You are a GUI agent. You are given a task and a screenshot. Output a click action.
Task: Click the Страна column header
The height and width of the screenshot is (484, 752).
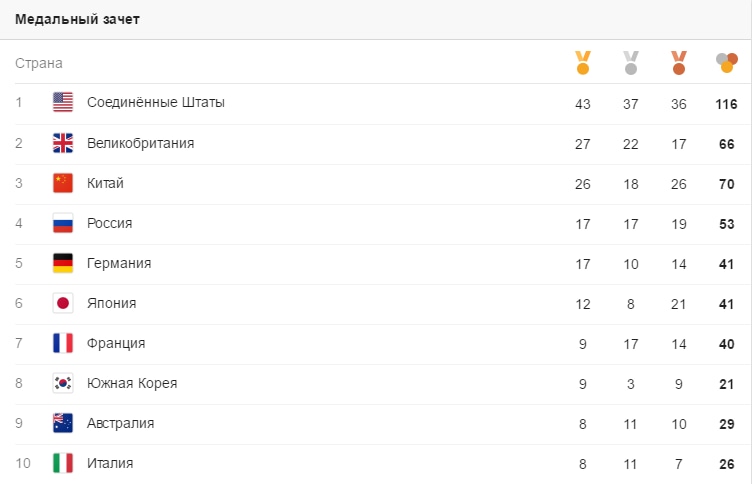39,63
